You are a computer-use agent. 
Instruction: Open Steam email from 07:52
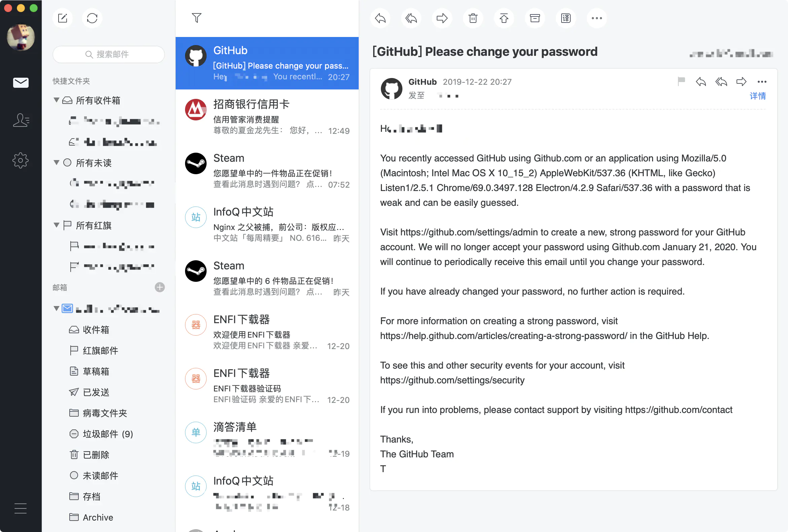pyautogui.click(x=267, y=170)
